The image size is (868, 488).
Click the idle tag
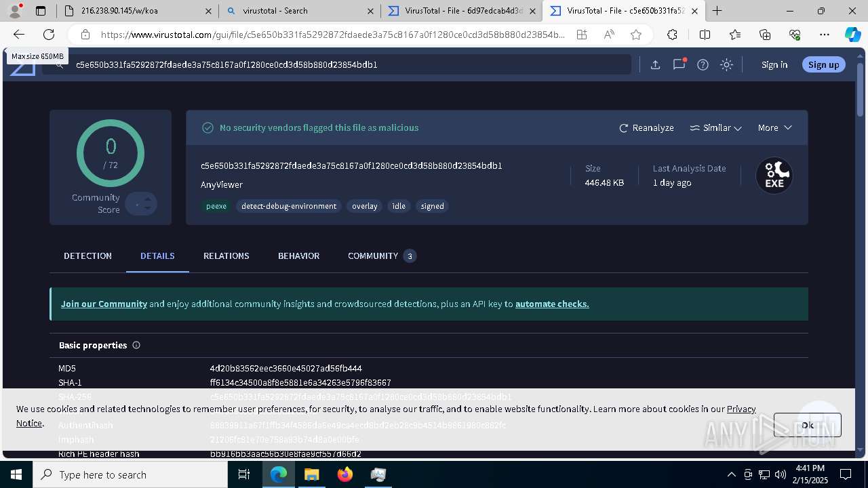(x=399, y=206)
